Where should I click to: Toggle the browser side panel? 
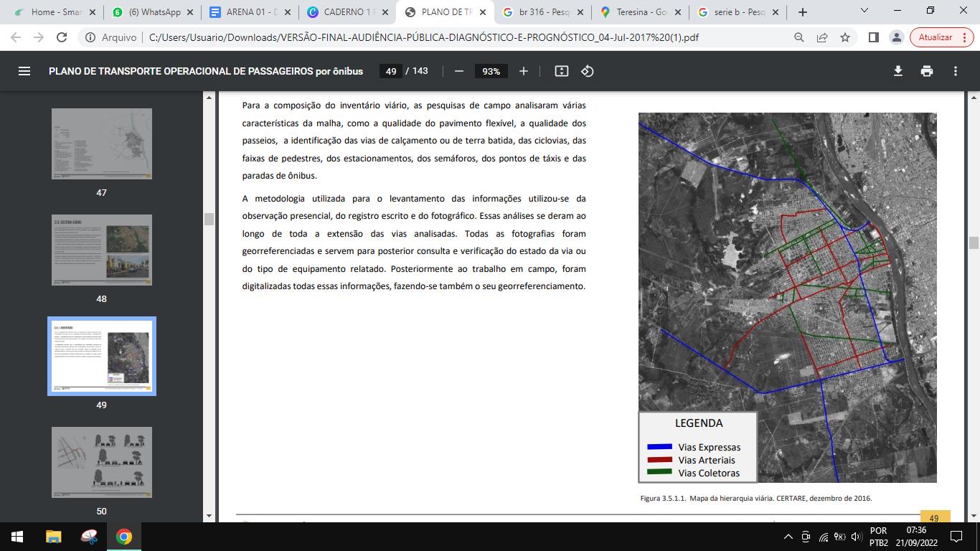[x=873, y=37]
